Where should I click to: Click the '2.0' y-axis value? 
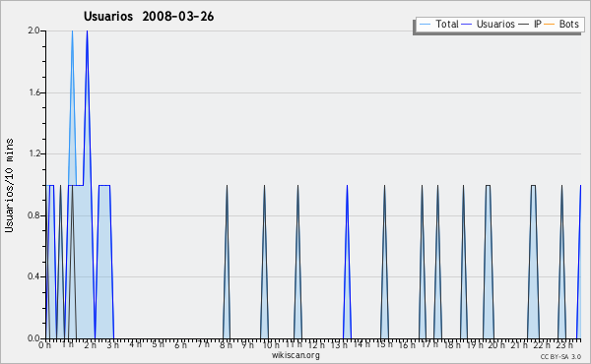coord(33,30)
